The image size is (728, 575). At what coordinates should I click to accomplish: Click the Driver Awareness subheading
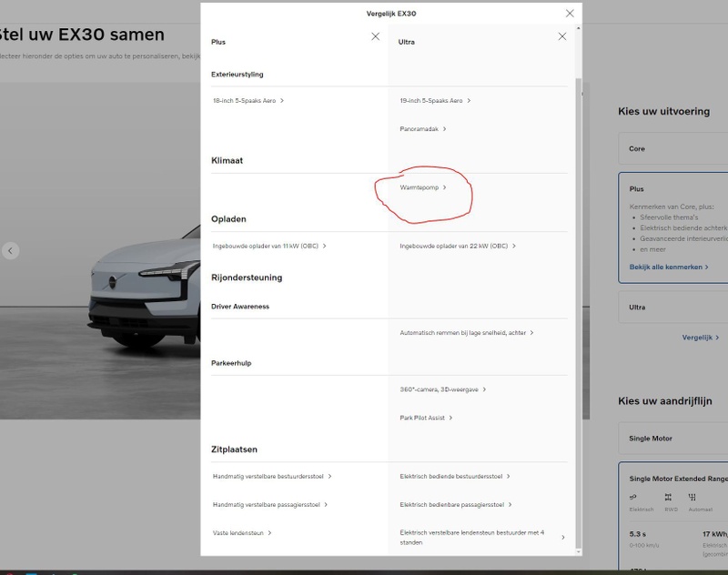coord(240,307)
